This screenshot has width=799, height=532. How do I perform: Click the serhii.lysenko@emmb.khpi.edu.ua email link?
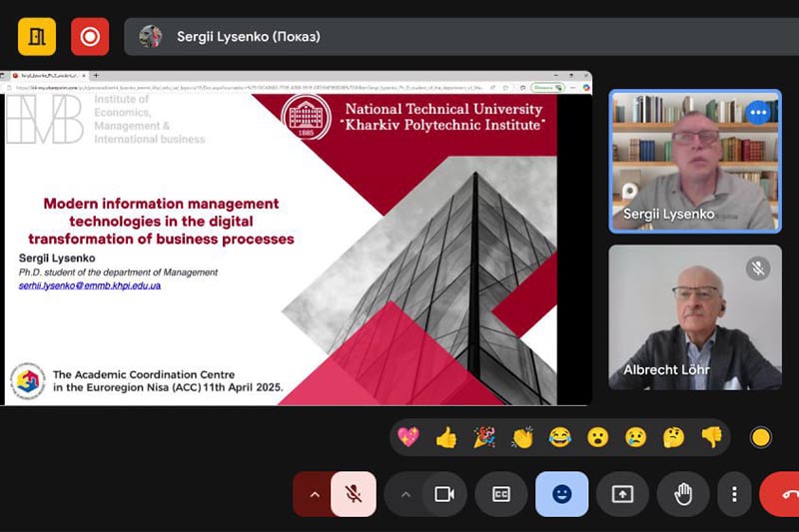pyautogui.click(x=90, y=285)
